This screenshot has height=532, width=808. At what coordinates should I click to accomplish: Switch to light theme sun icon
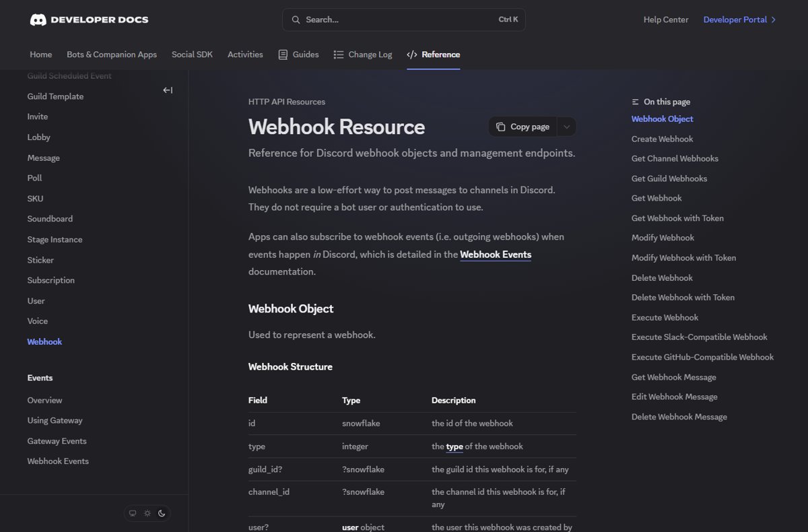[x=147, y=513]
